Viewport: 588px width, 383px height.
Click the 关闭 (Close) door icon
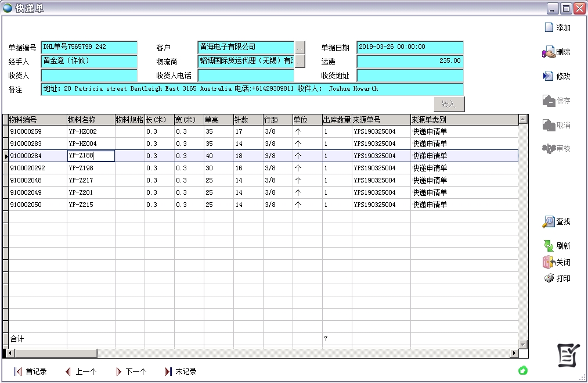(549, 262)
